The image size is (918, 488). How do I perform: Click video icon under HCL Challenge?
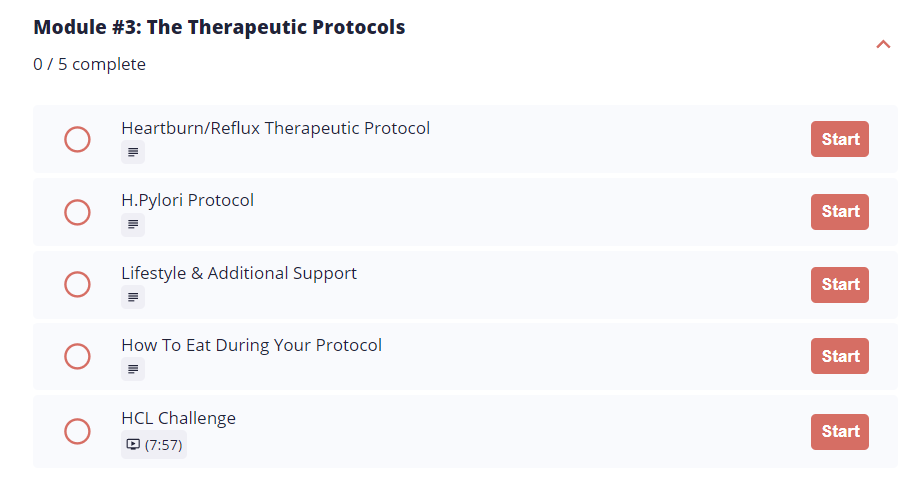[x=133, y=445]
